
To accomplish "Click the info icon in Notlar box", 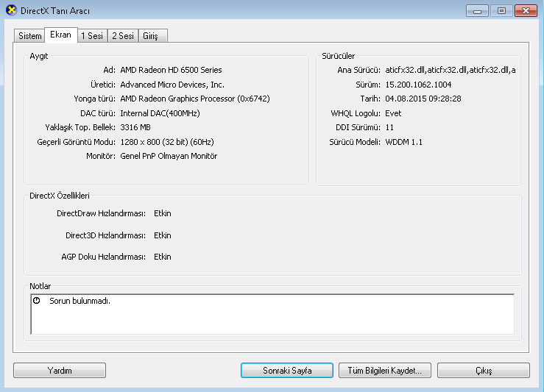I will pyautogui.click(x=36, y=301).
